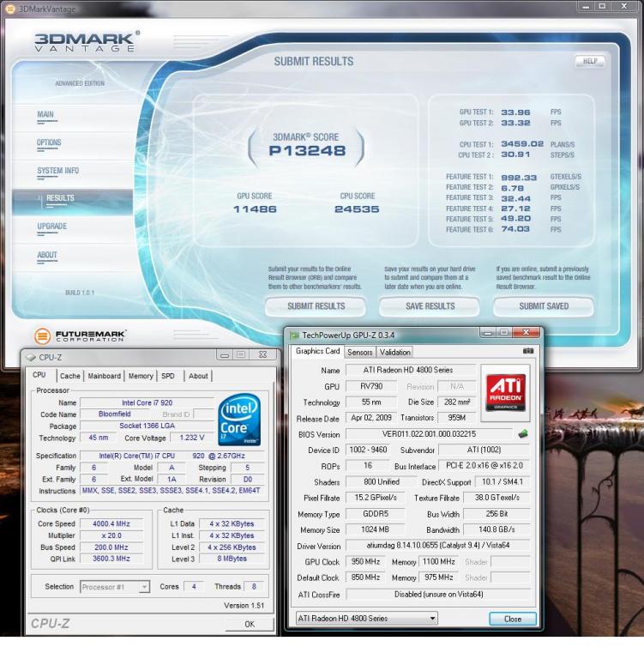Click the Multiplier x 20.0 value

[111, 535]
